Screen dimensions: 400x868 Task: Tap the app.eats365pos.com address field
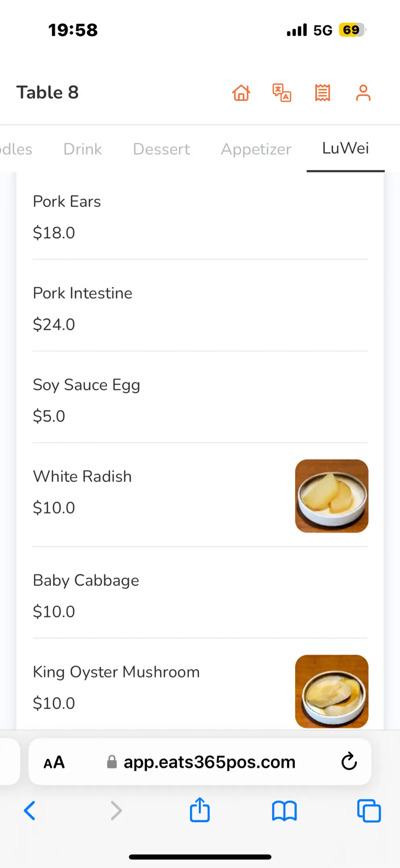[209, 762]
